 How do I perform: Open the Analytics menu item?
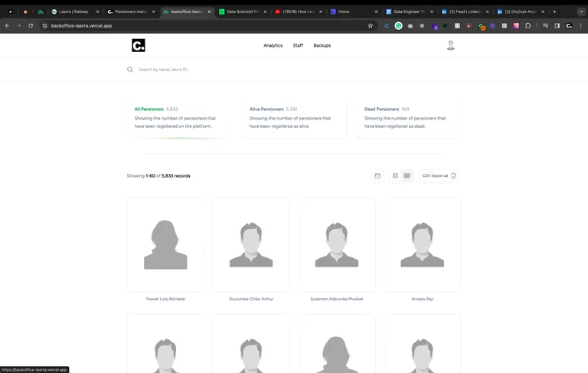273,46
